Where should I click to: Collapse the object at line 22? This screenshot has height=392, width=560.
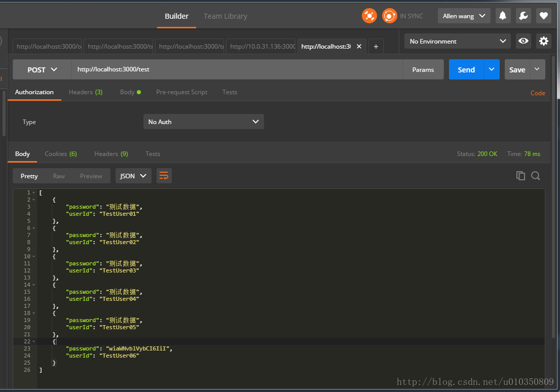coord(34,342)
